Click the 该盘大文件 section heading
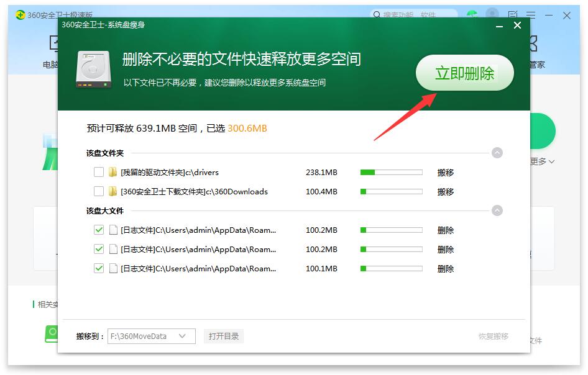 [x=105, y=210]
